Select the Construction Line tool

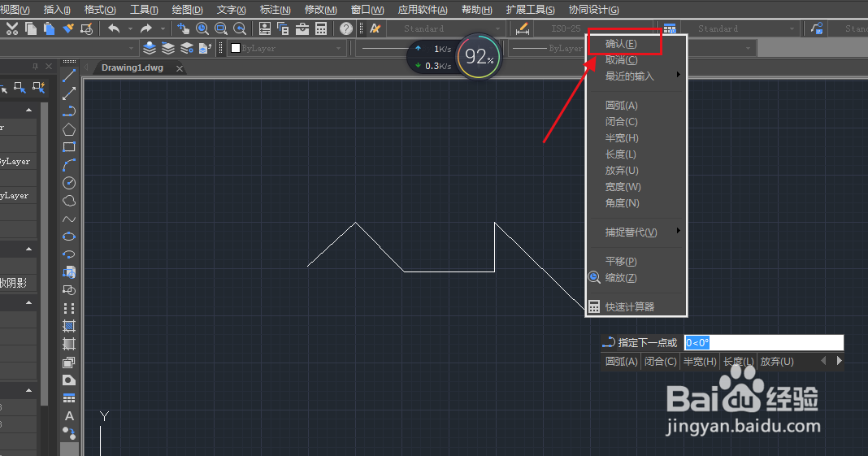[x=69, y=93]
